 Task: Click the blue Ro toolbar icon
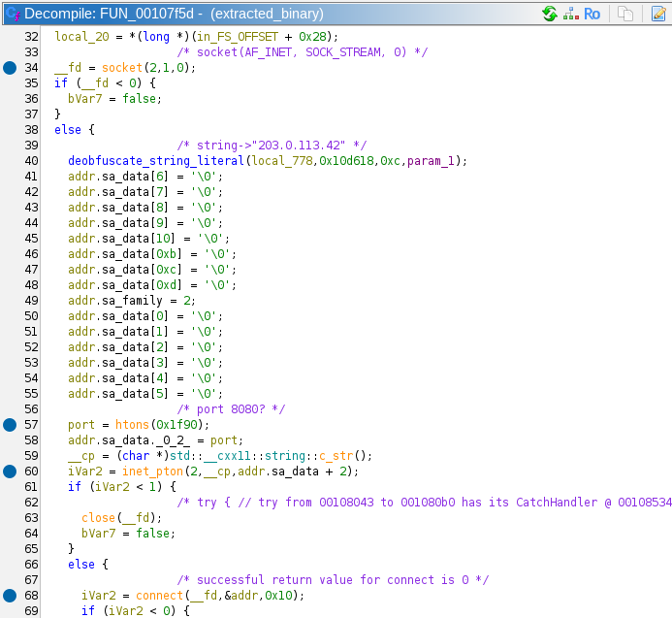592,14
